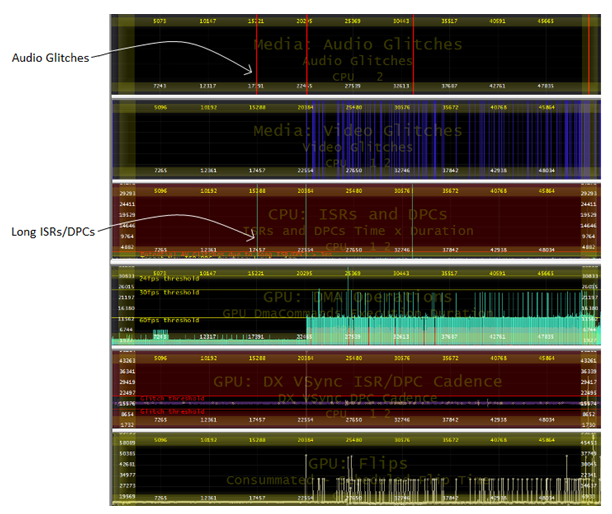The width and height of the screenshot is (612, 514).
Task: Select the "GPU: DMA Operations" graph title
Action: (357, 297)
